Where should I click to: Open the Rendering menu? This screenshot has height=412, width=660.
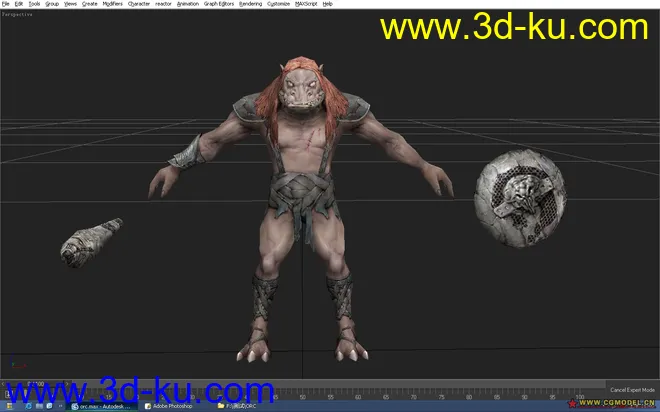tap(250, 4)
